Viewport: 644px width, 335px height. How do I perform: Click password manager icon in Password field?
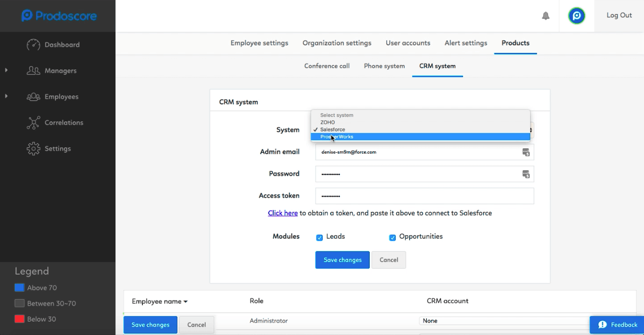[526, 174]
